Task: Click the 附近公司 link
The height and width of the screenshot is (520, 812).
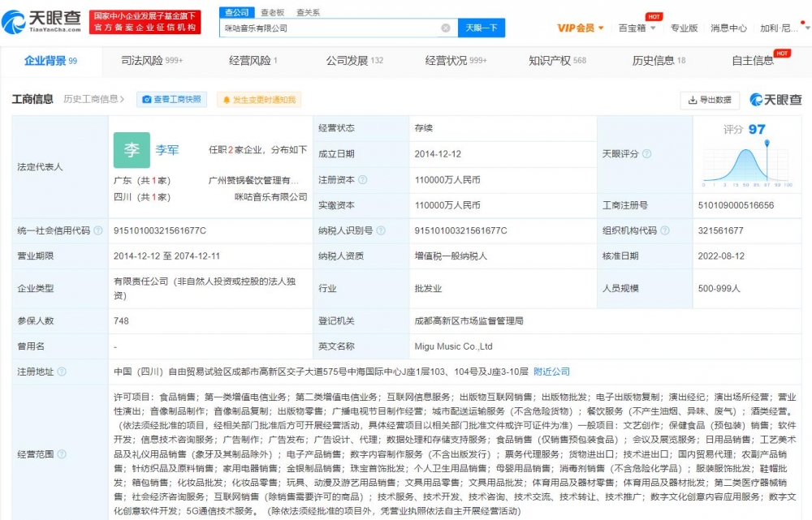Action: (551, 372)
